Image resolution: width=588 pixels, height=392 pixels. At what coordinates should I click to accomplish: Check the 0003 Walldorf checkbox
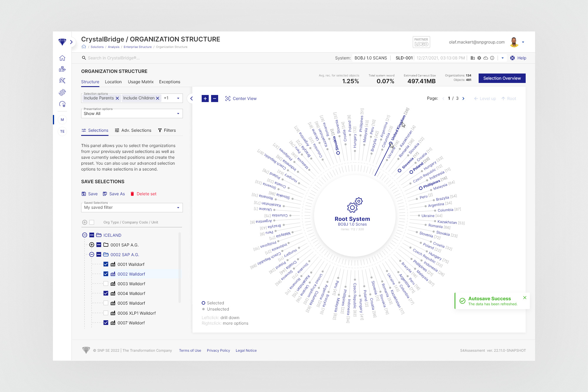(106, 284)
